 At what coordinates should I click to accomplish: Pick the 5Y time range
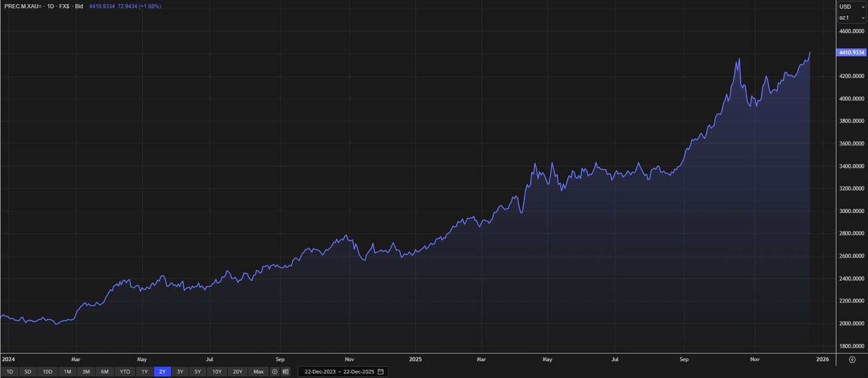tap(197, 372)
